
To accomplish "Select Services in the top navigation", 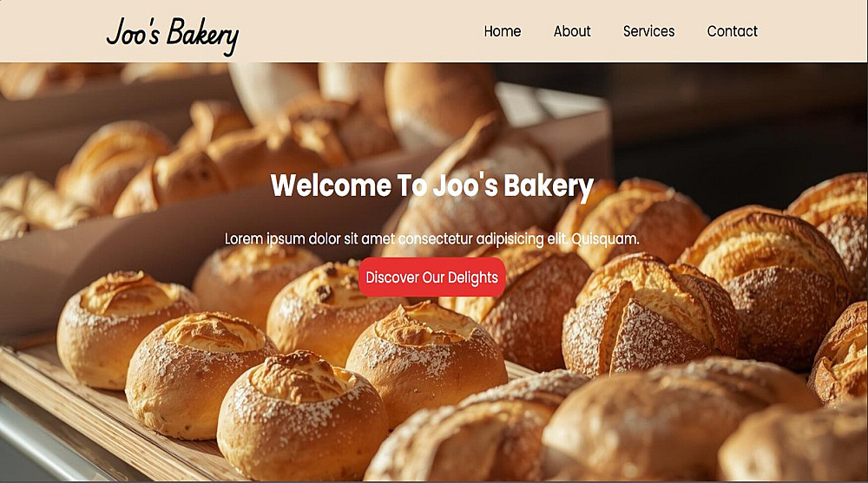I will (648, 31).
